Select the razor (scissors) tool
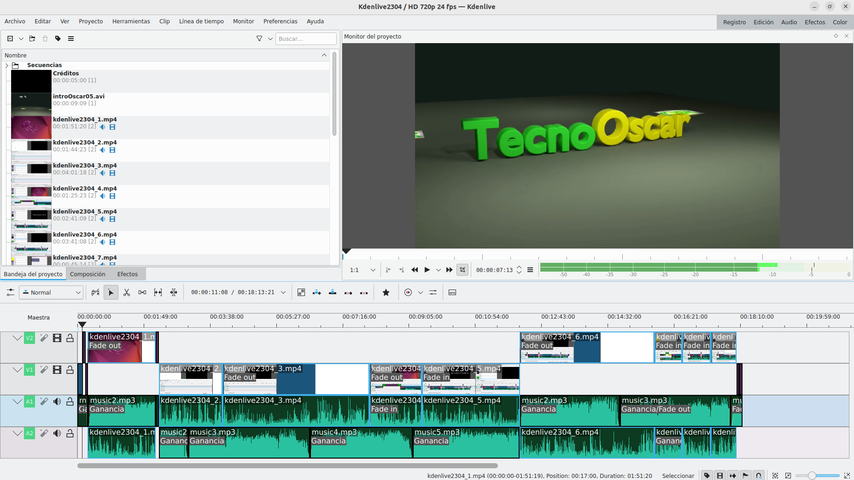 tap(126, 293)
